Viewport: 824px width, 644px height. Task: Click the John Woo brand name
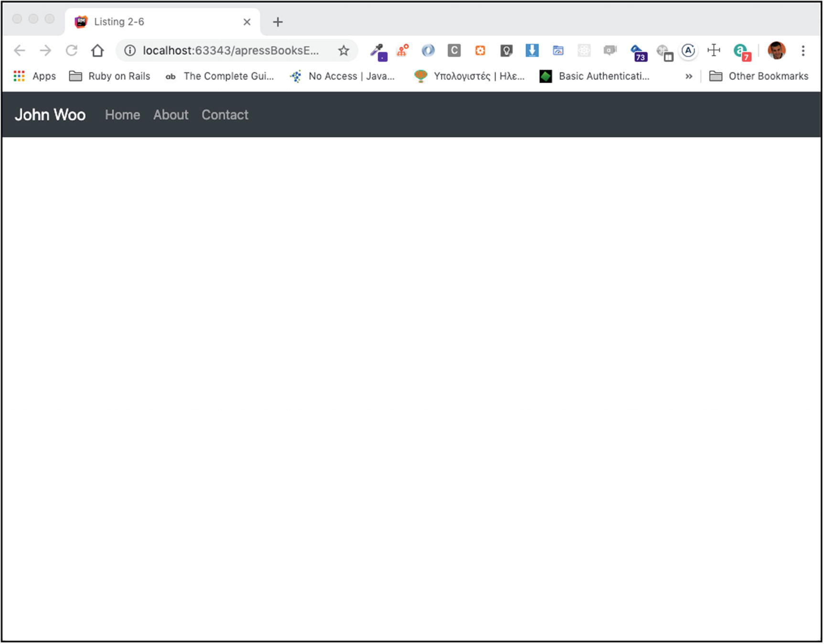(x=50, y=115)
